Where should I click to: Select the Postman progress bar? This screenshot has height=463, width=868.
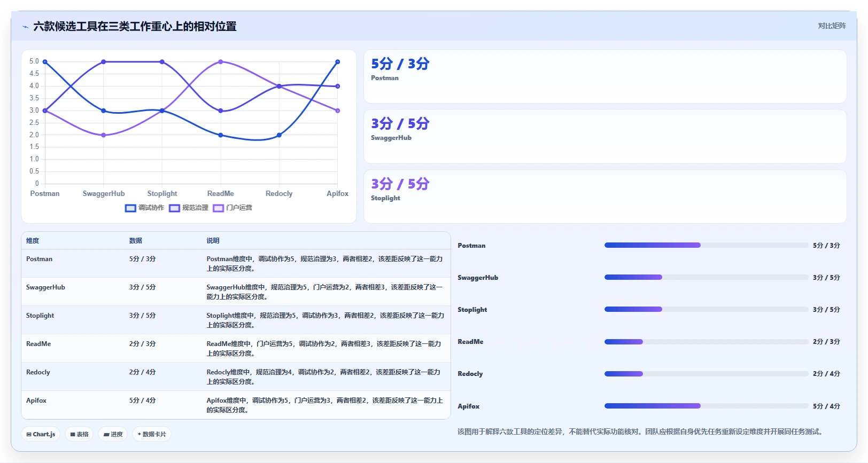[x=706, y=245]
